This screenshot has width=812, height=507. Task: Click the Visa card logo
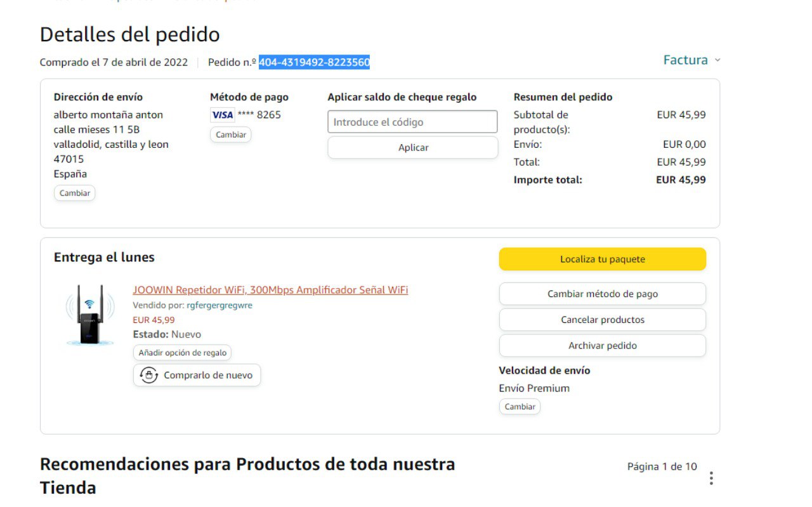(222, 115)
